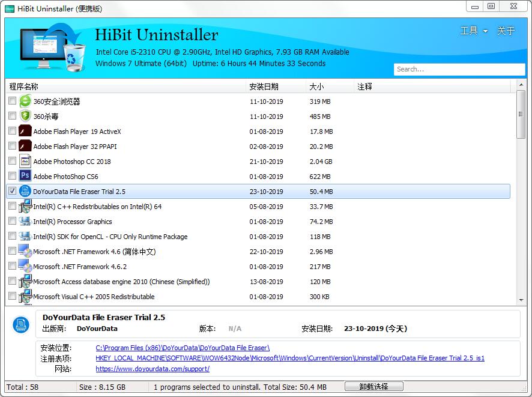Check .NET Framework 4.6 (简体中文) checkbox

(x=12, y=251)
